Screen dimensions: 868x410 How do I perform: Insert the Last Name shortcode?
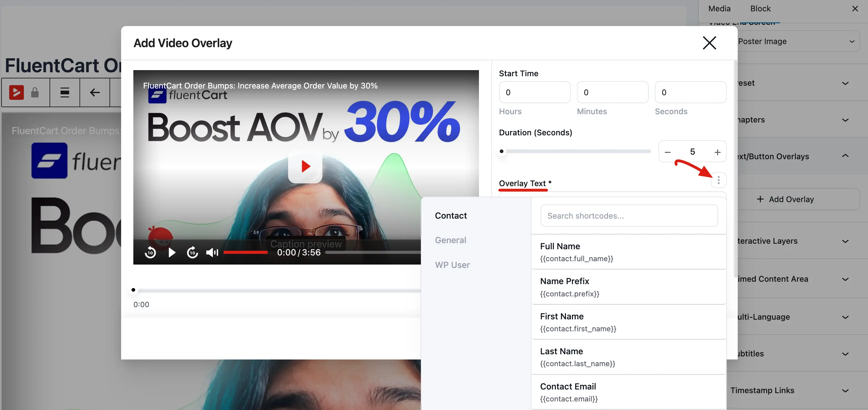point(629,357)
